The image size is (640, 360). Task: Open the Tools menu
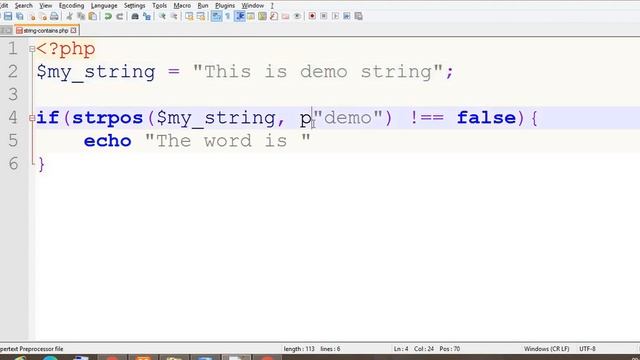pyautogui.click(x=160, y=6)
